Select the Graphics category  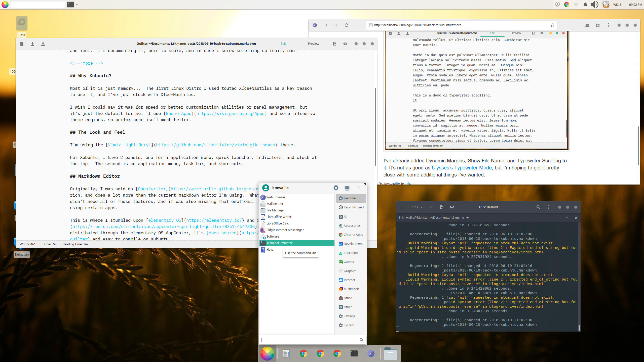[351, 271]
